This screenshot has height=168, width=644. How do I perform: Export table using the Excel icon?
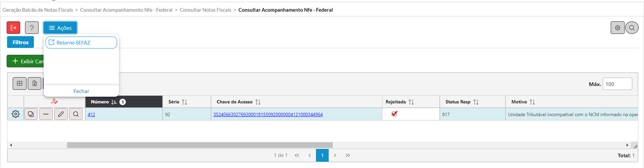35,84
